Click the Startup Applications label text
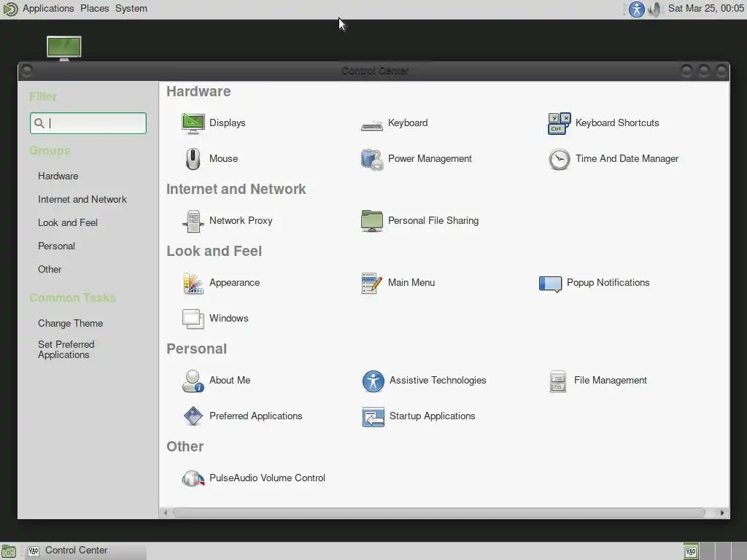 click(x=432, y=416)
